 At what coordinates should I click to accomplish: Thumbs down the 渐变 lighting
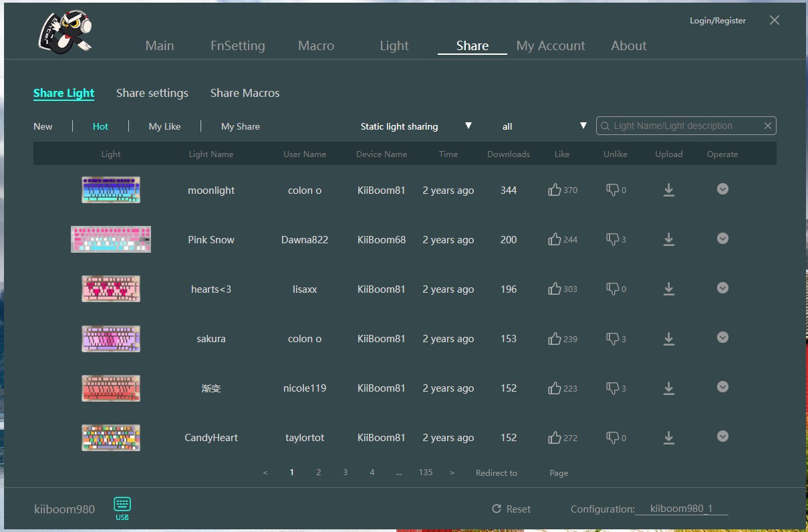pos(612,388)
